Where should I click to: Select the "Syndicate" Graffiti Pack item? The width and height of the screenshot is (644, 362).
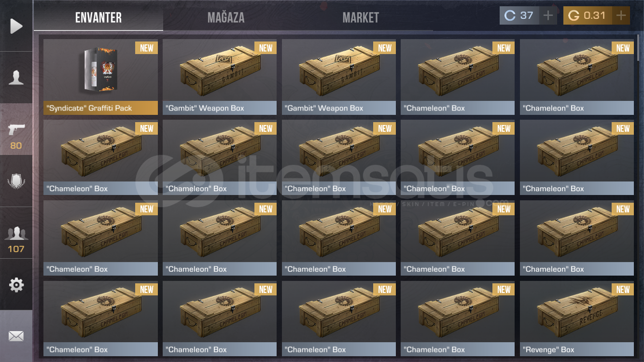click(100, 77)
